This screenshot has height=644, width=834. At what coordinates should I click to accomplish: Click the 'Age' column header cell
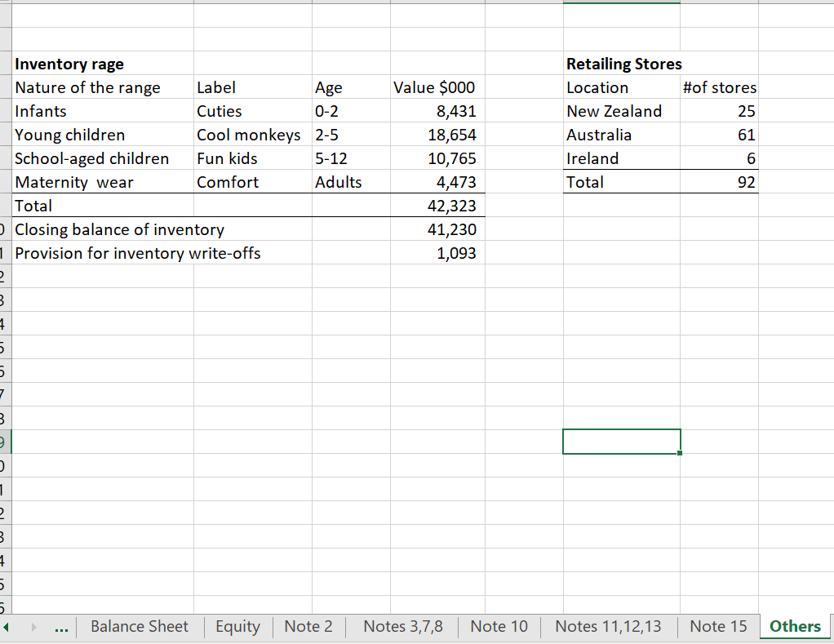pos(351,87)
